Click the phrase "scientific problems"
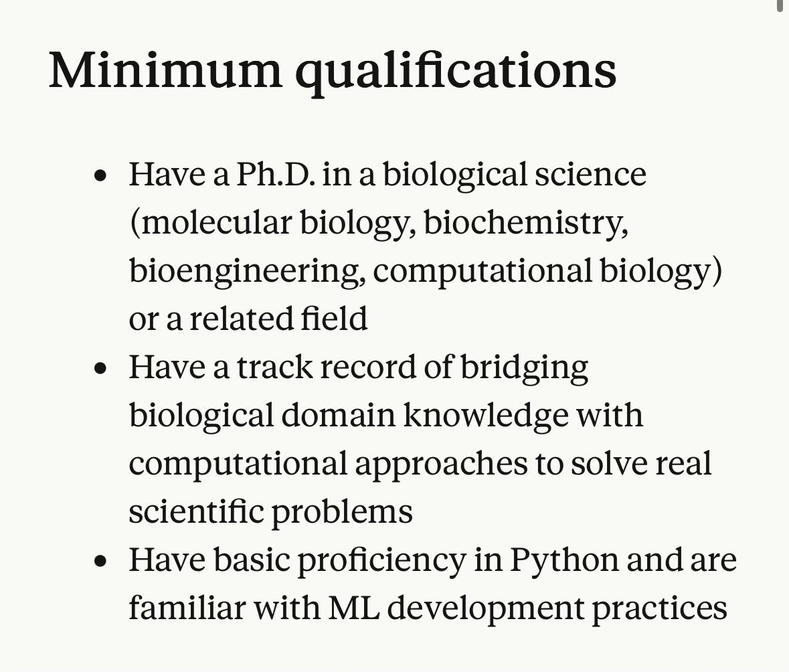The width and height of the screenshot is (789, 672). pos(271,513)
